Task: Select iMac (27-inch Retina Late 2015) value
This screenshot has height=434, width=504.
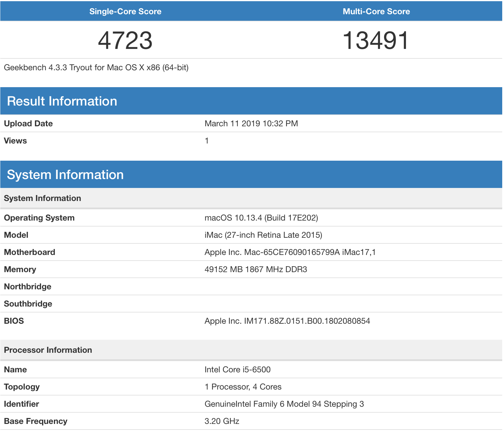Action: 263,235
